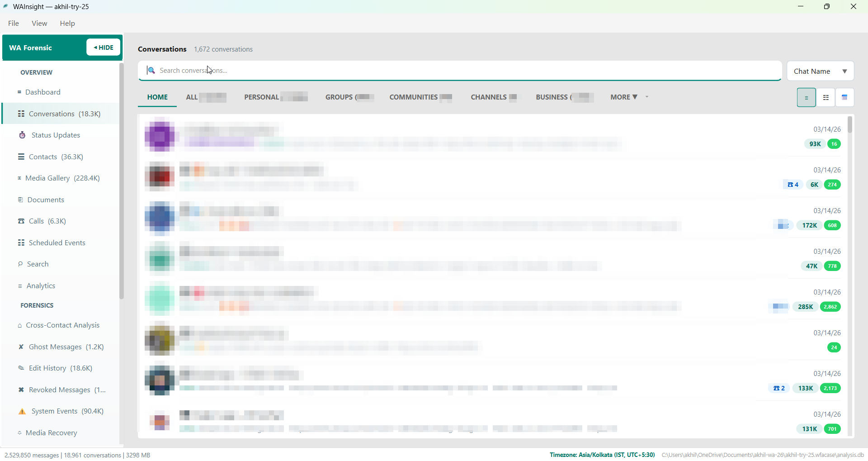Open Edit History (18.6K) section
The height and width of the screenshot is (461, 868).
pyautogui.click(x=61, y=368)
